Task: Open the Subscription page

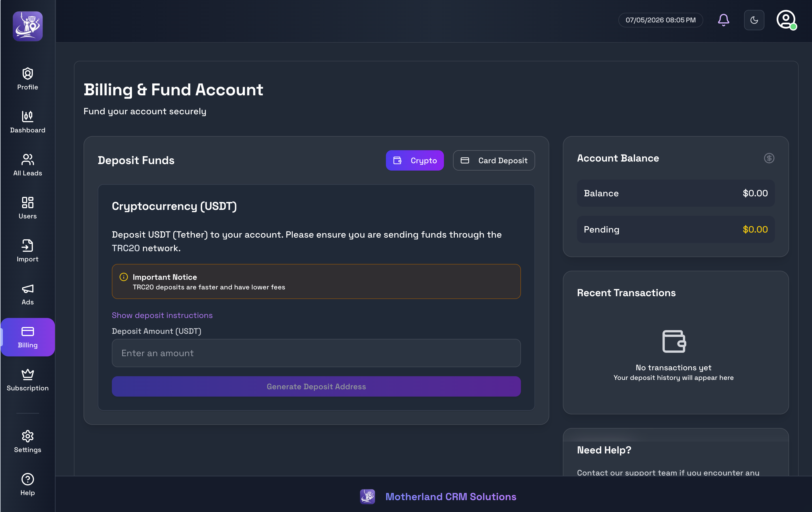Action: [28, 380]
